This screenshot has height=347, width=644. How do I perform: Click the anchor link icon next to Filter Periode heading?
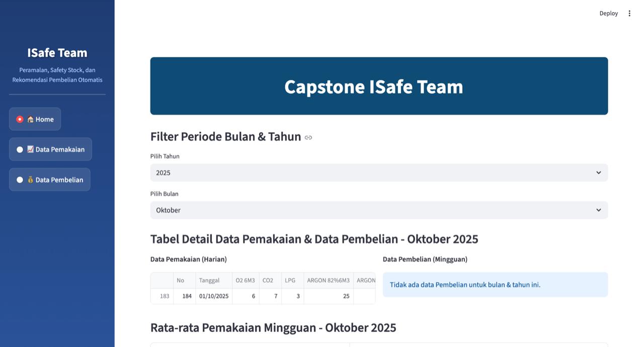pos(308,137)
